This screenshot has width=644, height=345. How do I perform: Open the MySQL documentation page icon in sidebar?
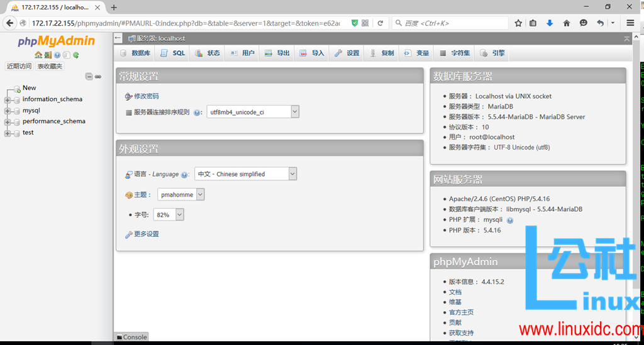click(x=66, y=55)
